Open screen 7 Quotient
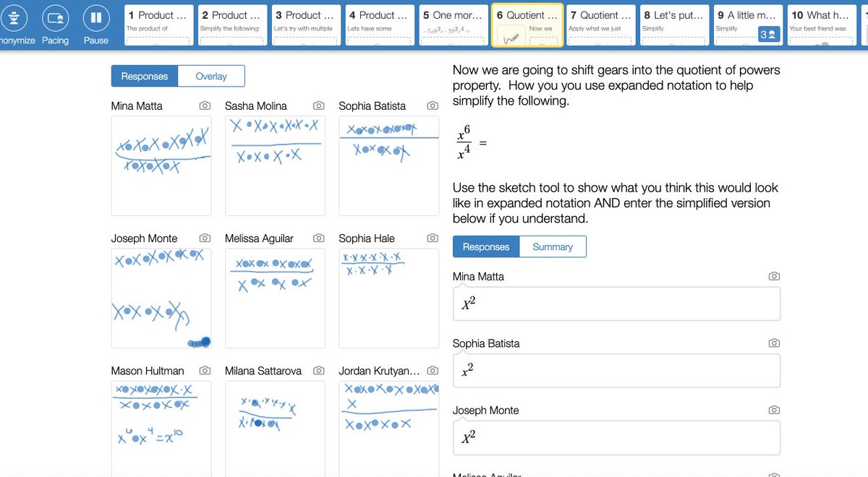 pos(601,25)
